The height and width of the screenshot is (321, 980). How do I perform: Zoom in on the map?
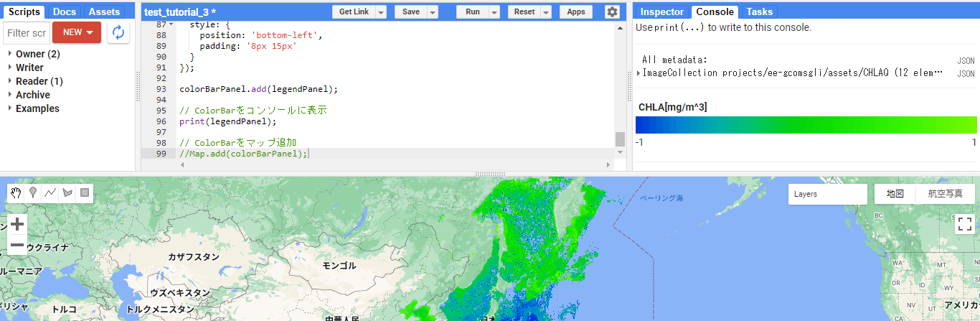(17, 225)
